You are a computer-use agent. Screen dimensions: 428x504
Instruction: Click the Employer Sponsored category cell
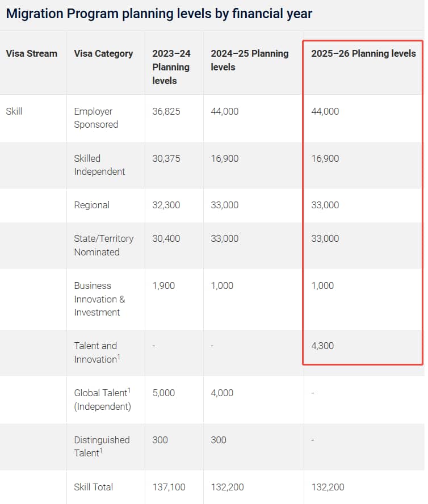96,118
